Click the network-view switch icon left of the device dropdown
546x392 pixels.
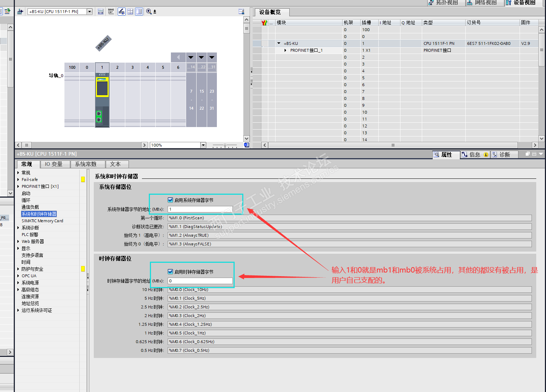point(20,12)
